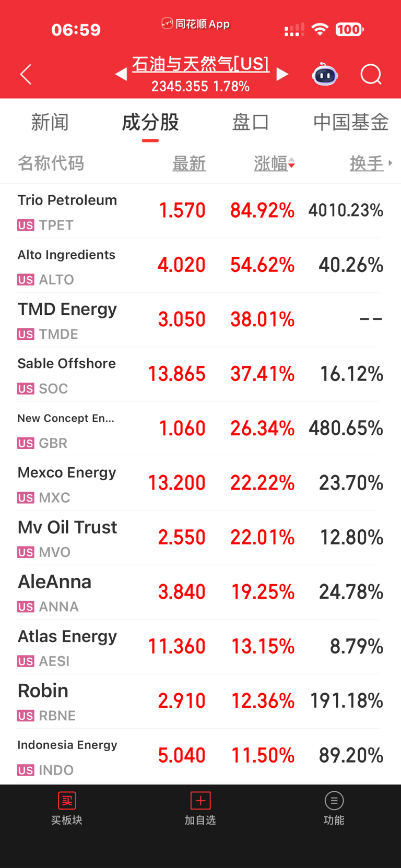Select the Indonesia Energy INDO row
401x868 pixels.
(200, 756)
